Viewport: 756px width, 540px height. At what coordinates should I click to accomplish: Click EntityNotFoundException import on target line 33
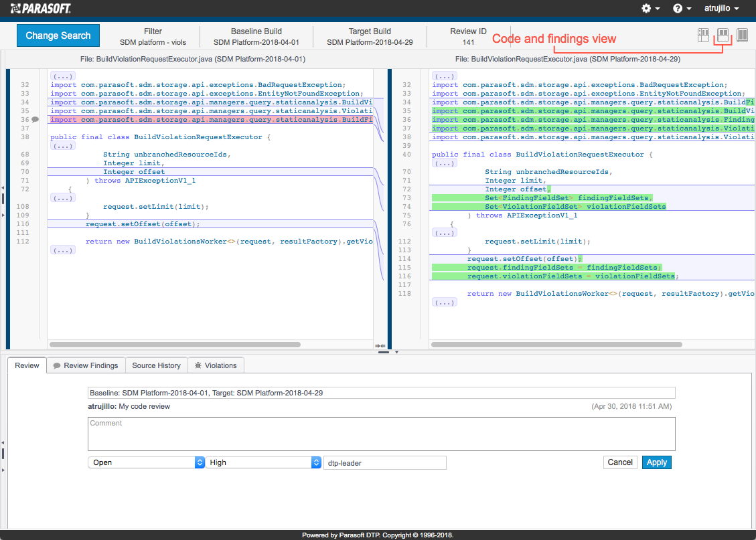click(588, 94)
